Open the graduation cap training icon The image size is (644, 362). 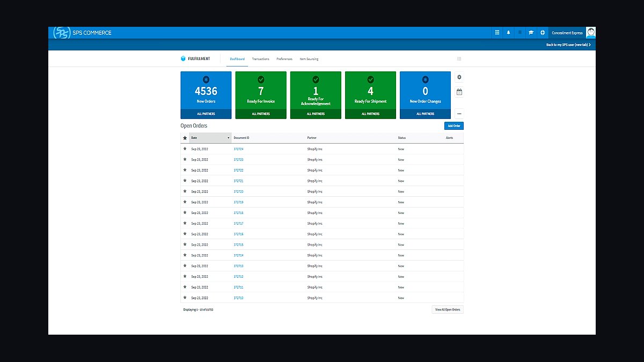[x=531, y=33]
